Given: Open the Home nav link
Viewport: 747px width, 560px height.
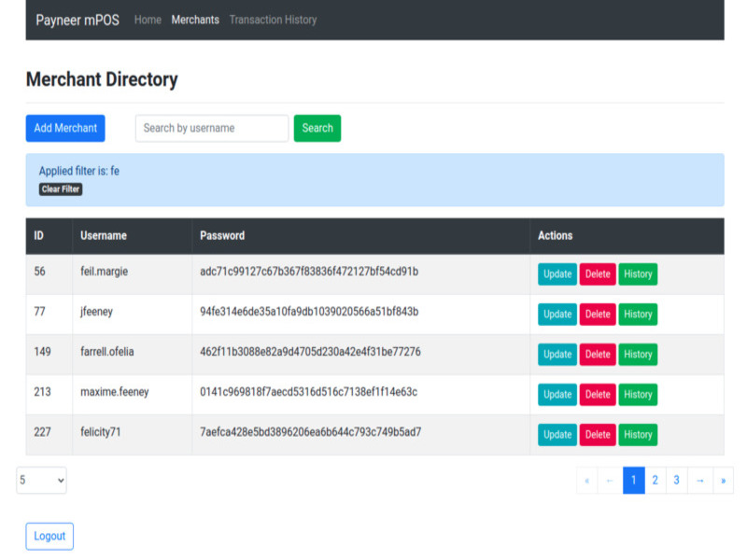Looking at the screenshot, I should coord(148,20).
